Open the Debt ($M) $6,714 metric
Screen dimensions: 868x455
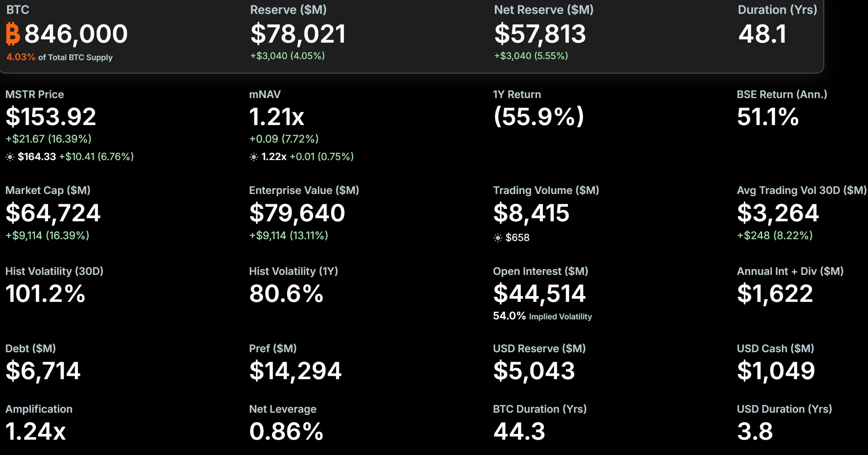click(43, 371)
